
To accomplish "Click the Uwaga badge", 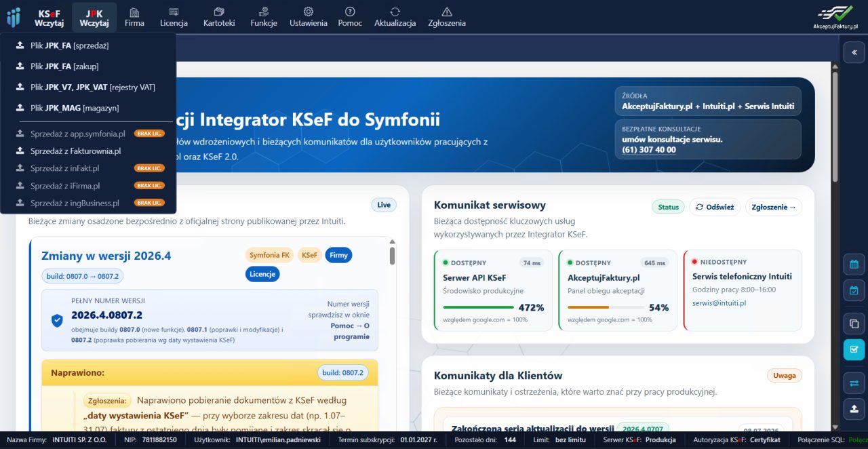I will click(785, 375).
